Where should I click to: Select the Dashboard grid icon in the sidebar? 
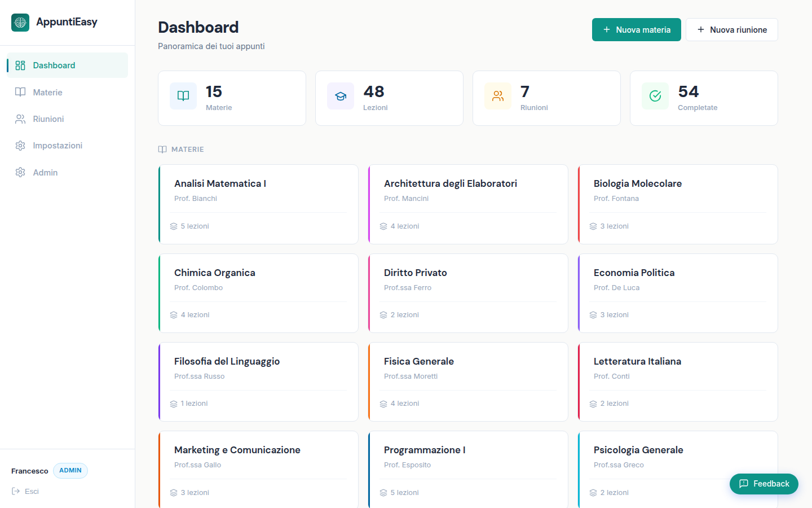pos(20,65)
